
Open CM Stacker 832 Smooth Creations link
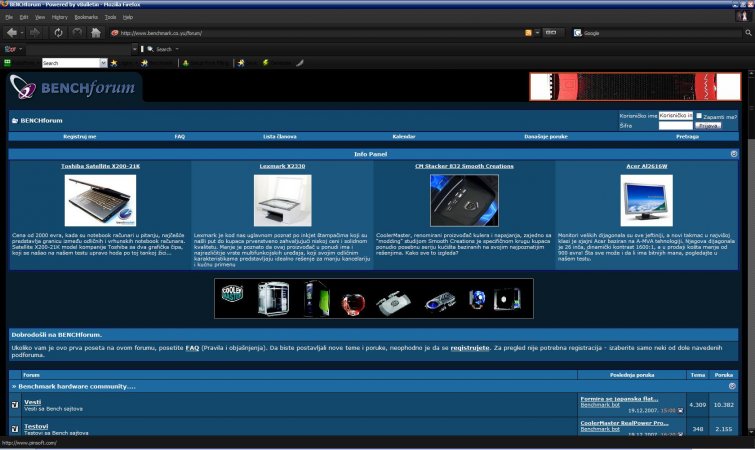pos(464,166)
